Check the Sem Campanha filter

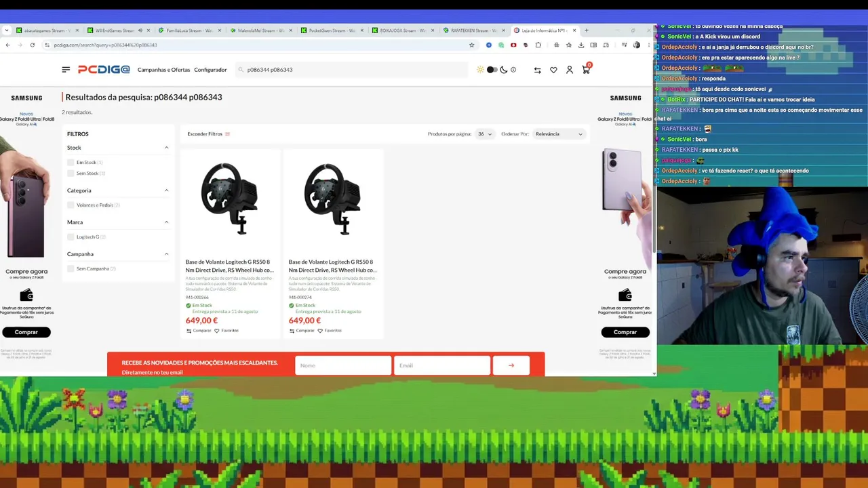[71, 269]
